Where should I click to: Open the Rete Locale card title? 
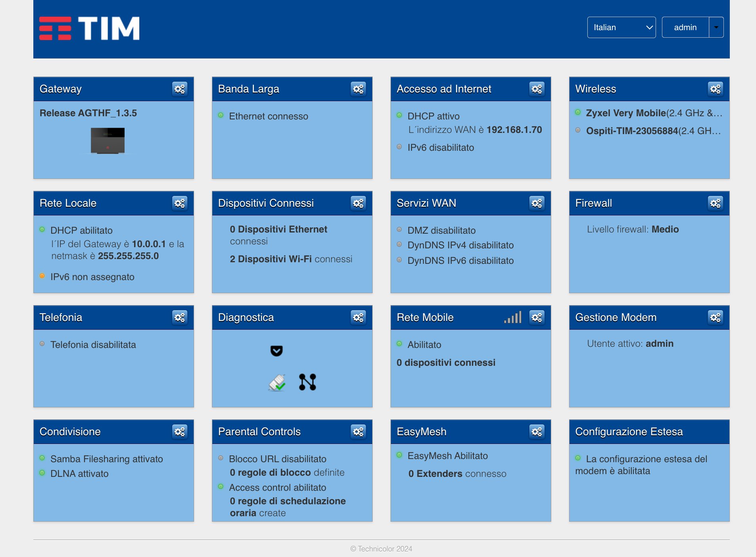68,203
